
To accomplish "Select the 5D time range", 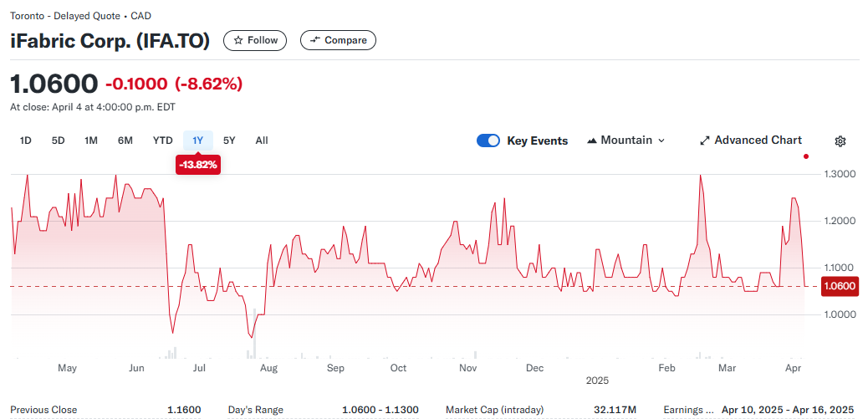I will (x=59, y=141).
